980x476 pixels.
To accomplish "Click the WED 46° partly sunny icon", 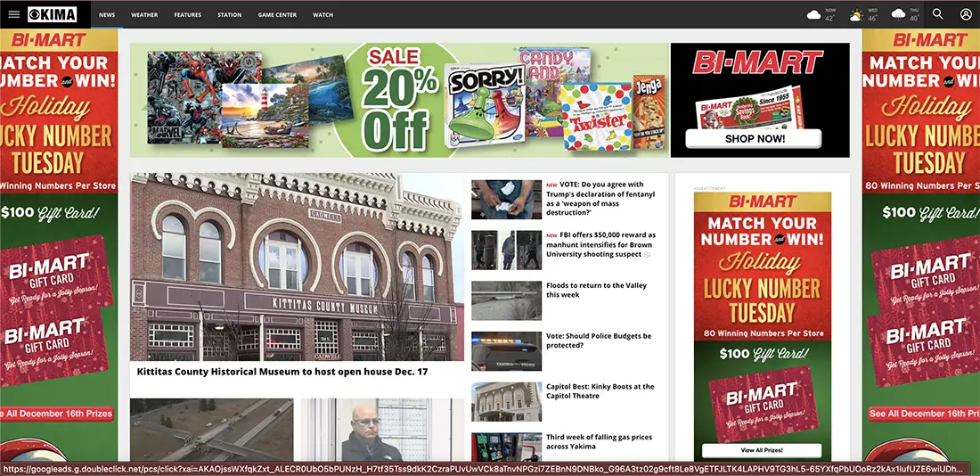I will pyautogui.click(x=856, y=14).
